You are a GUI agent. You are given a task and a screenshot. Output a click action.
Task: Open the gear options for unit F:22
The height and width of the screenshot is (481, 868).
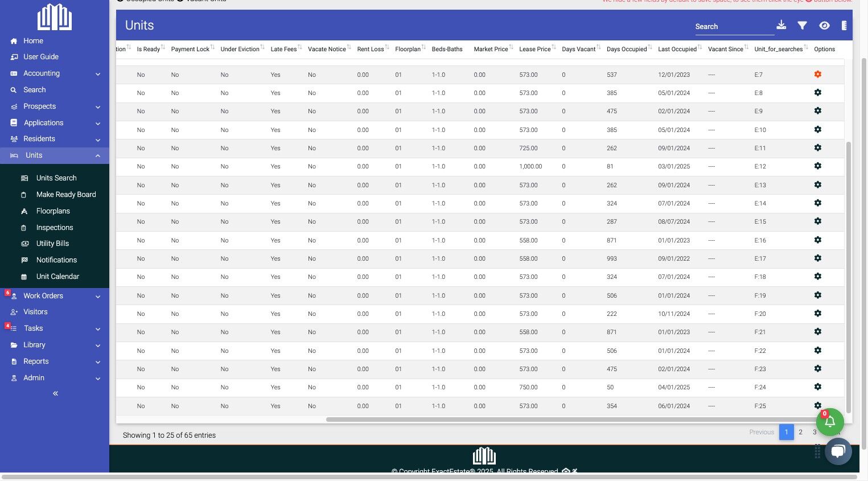pyautogui.click(x=817, y=350)
